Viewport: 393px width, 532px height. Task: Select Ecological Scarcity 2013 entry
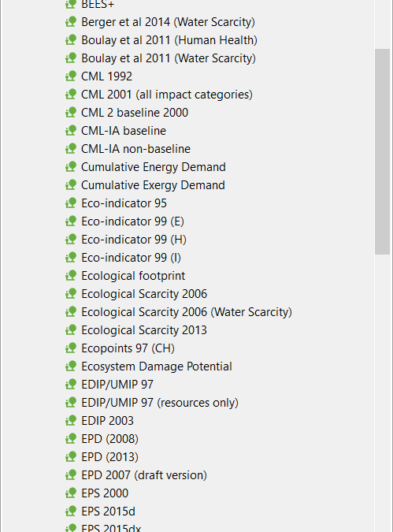[x=144, y=329]
